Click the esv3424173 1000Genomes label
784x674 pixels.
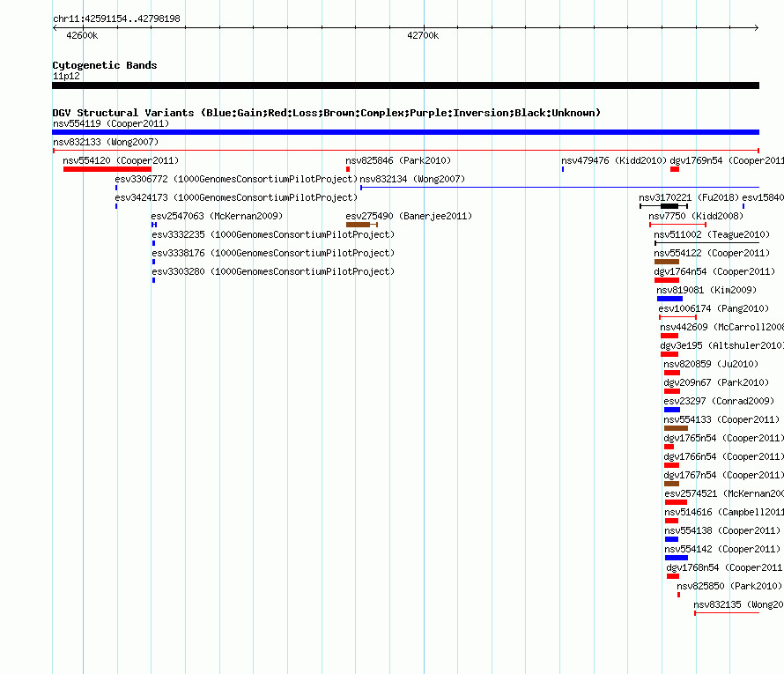[x=236, y=197]
